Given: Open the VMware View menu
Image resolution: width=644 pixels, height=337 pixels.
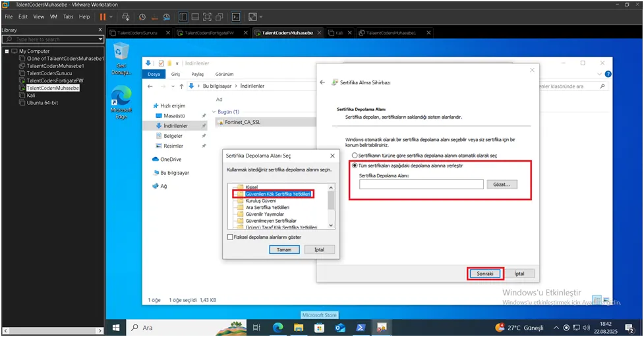Looking at the screenshot, I should [x=39, y=17].
